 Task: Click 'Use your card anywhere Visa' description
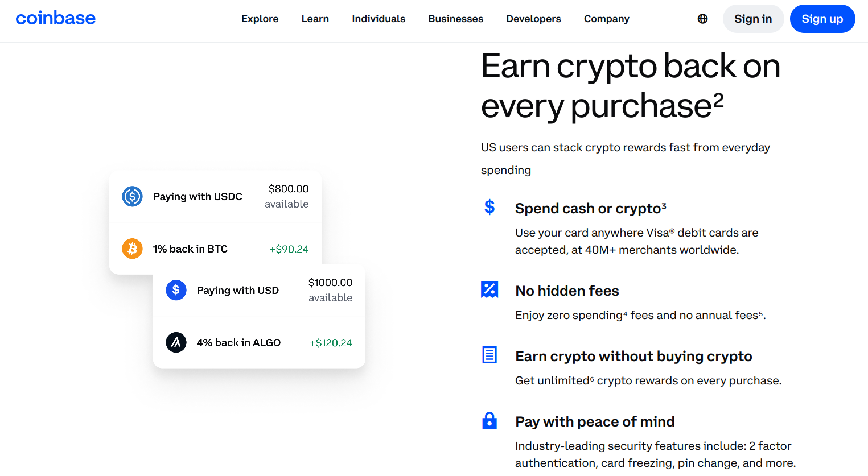(637, 241)
